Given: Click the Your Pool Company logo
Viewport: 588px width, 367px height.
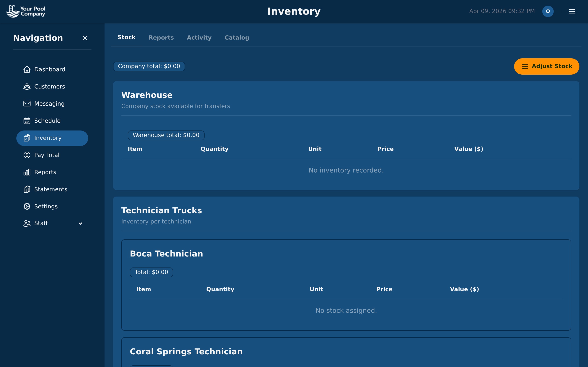Looking at the screenshot, I should (26, 11).
